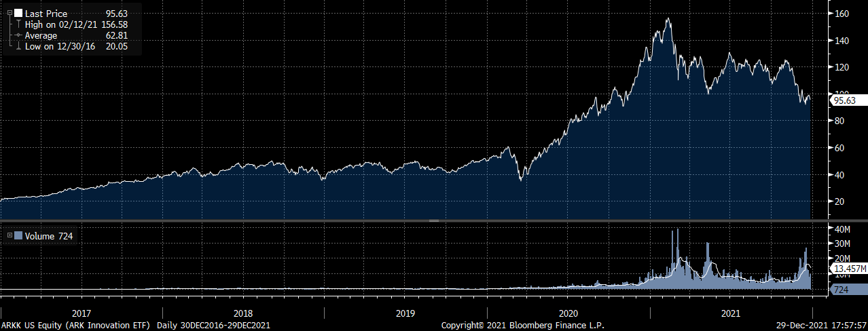Click the 40 price axis label
Image resolution: width=868 pixels, height=331 pixels.
[841, 175]
